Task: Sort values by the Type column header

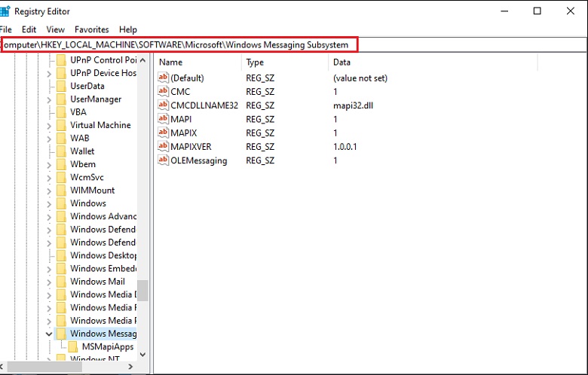Action: [x=285, y=62]
